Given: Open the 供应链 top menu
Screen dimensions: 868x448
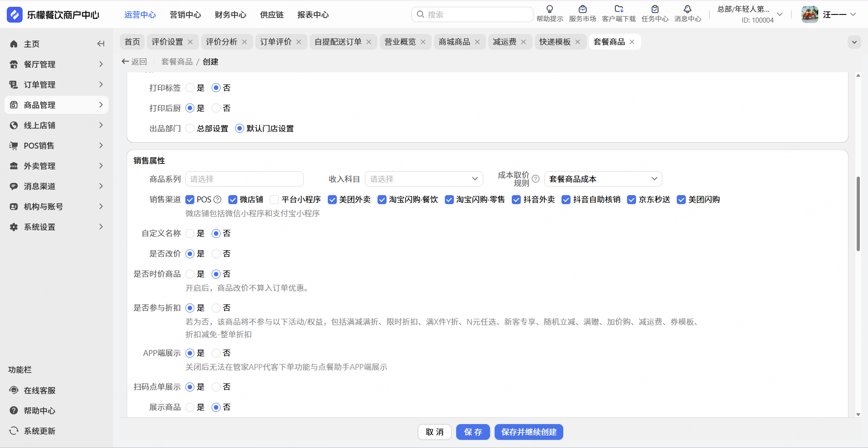Looking at the screenshot, I should coord(272,15).
